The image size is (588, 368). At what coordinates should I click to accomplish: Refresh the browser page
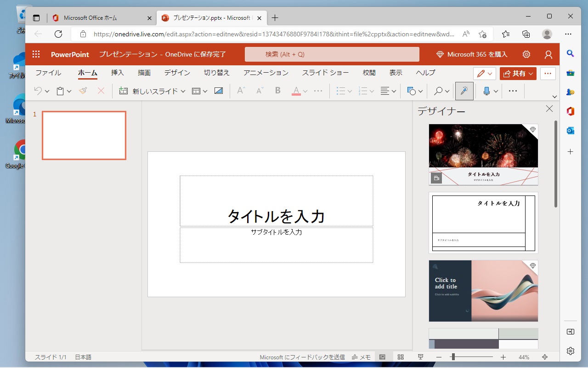58,34
